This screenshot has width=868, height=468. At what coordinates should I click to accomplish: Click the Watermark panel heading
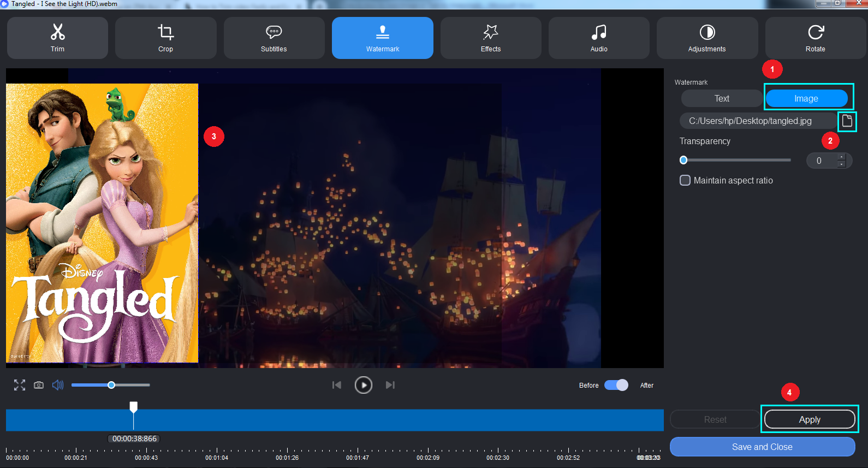pyautogui.click(x=691, y=82)
